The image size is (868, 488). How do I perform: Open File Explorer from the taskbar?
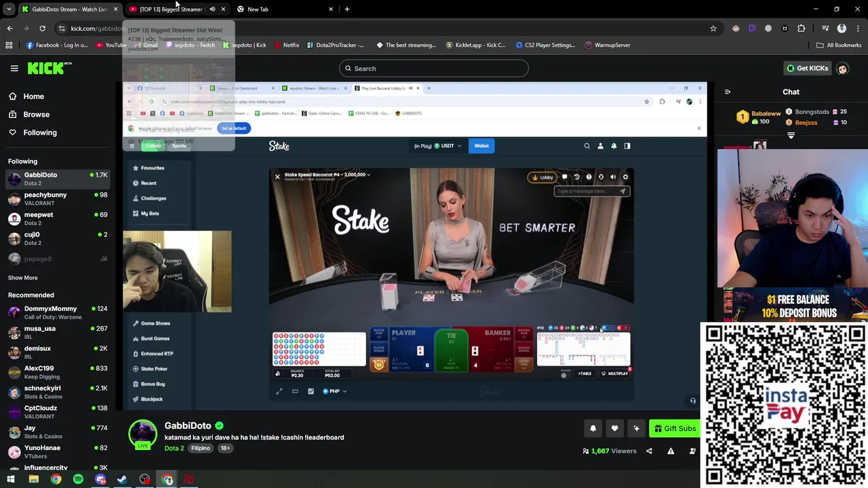coord(33,480)
